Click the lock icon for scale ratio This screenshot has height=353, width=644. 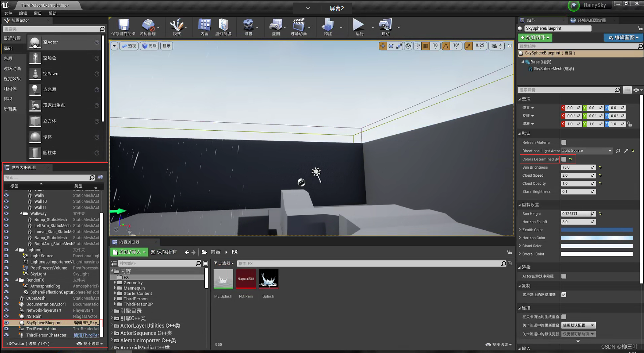[x=630, y=124]
